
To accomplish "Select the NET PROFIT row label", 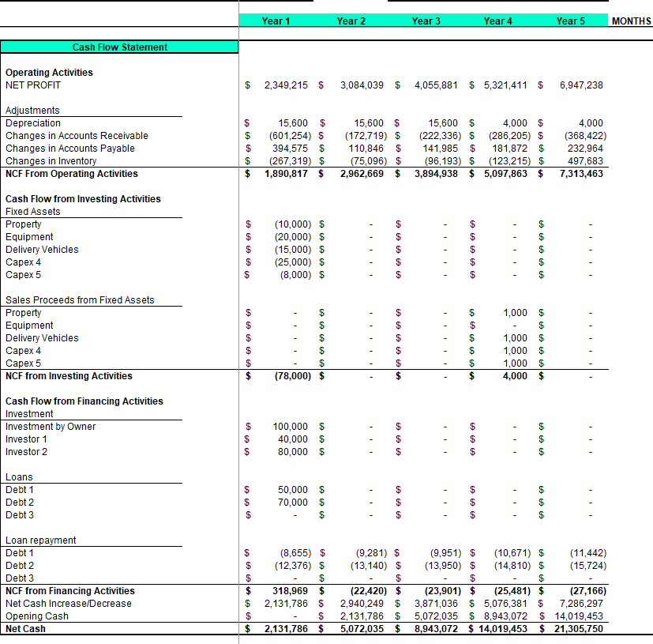I will coord(33,85).
